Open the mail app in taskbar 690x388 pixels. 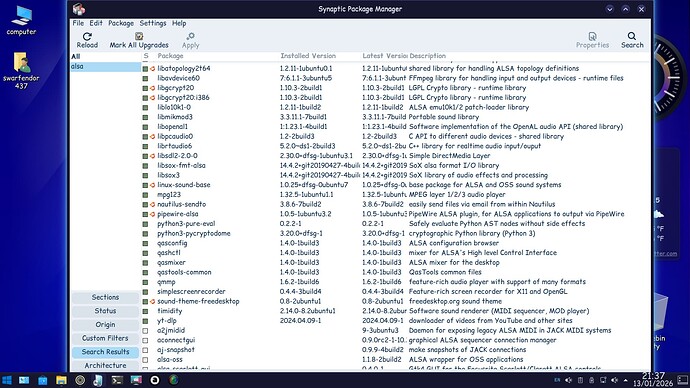pyautogui.click(x=24, y=380)
